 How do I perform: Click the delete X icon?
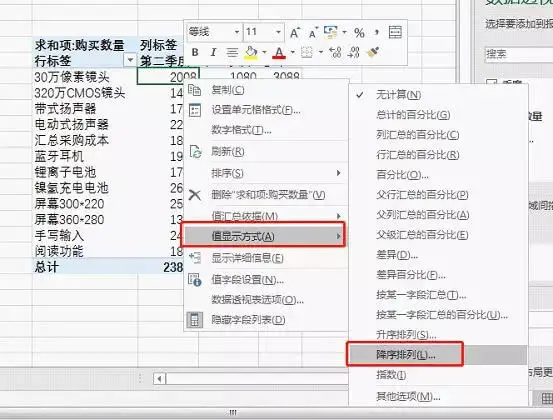[x=194, y=195]
